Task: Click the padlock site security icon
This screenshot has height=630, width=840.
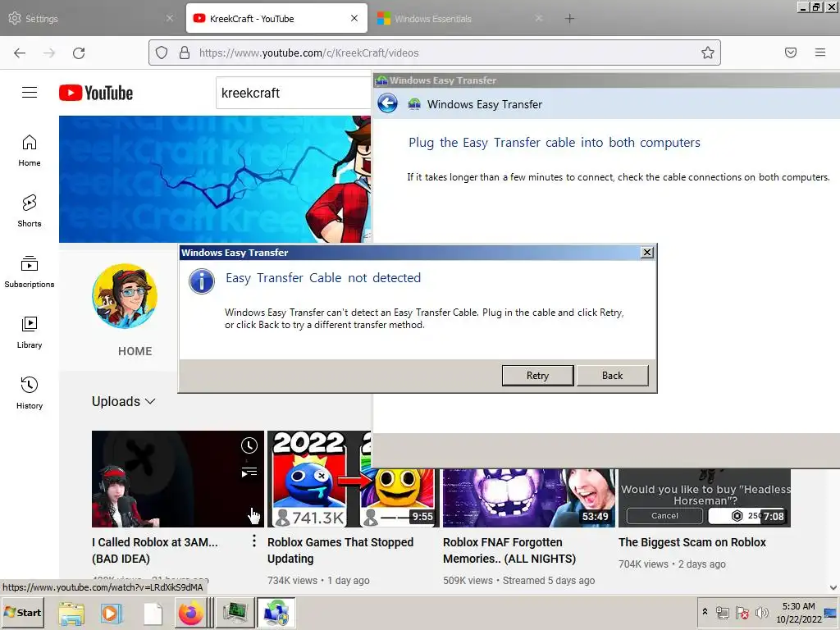Action: [185, 52]
